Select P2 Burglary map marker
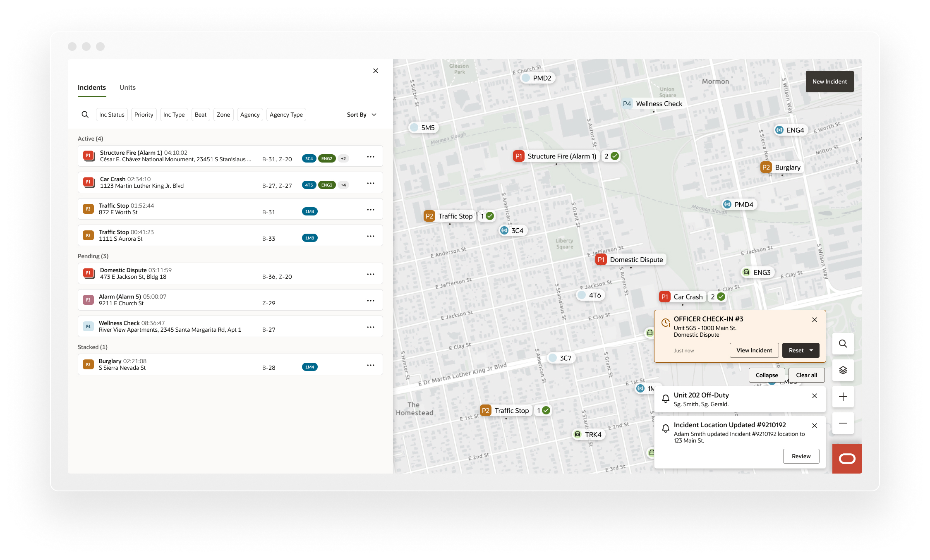930x560 pixels. coord(782,168)
